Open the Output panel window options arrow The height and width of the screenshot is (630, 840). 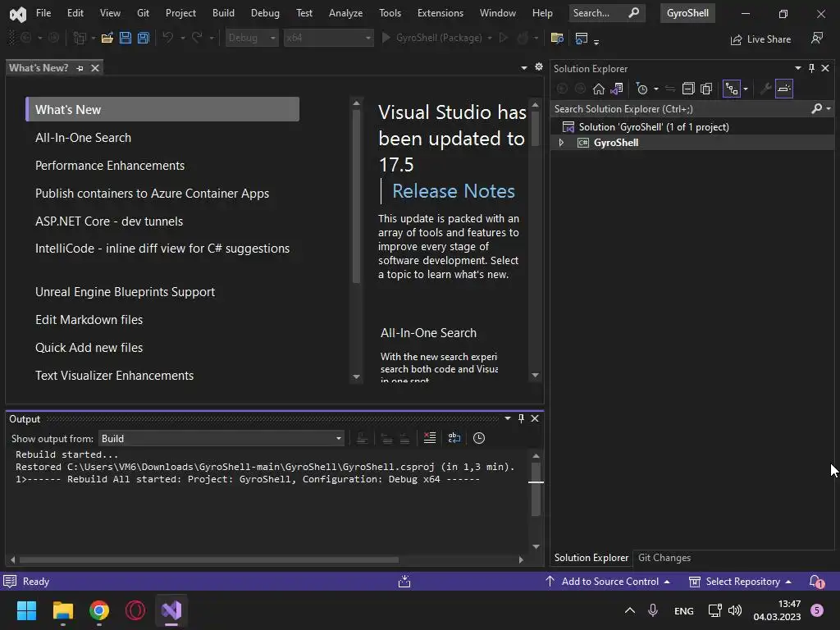tap(507, 418)
